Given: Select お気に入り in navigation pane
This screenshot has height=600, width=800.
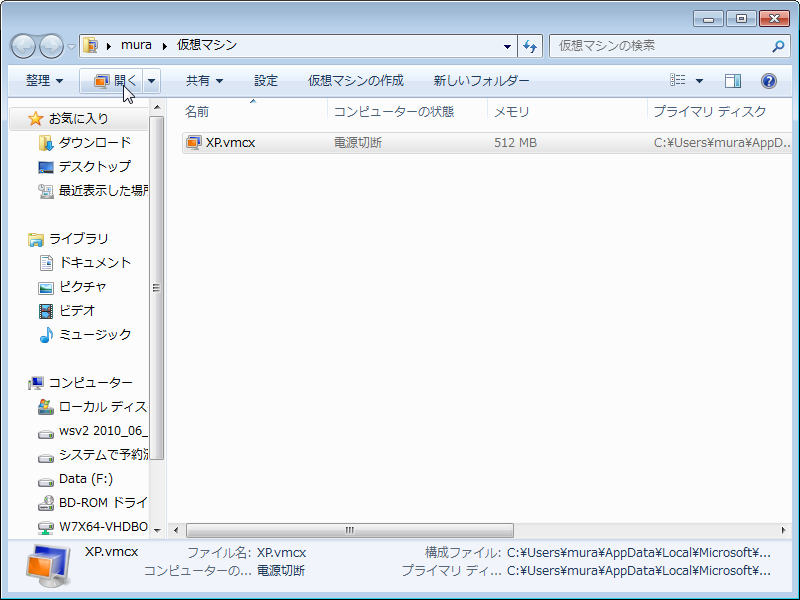Looking at the screenshot, I should tap(79, 119).
